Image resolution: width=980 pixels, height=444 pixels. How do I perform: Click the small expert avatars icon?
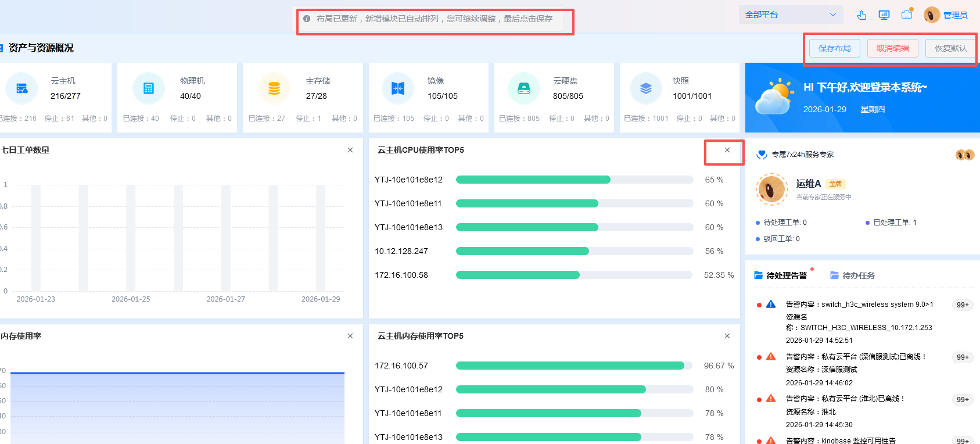click(965, 155)
